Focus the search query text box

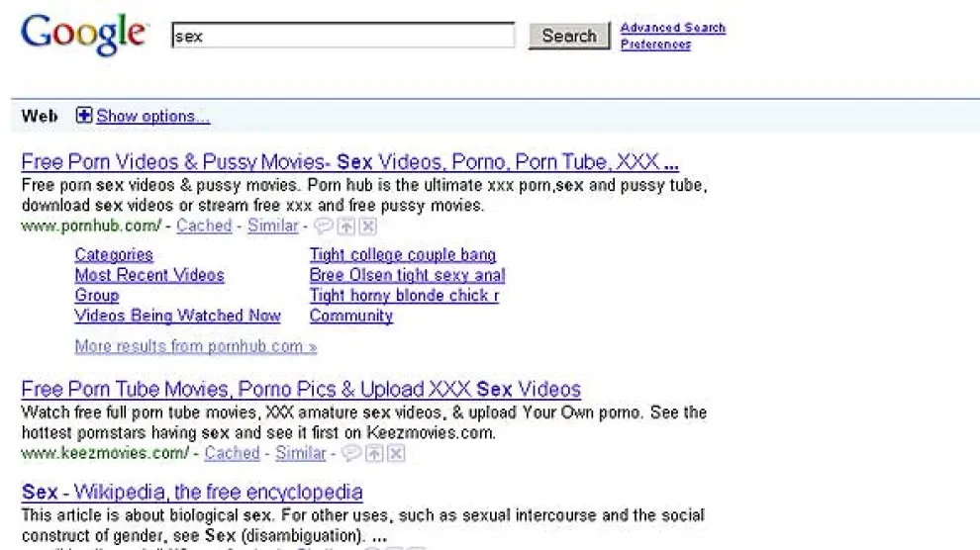click(x=343, y=36)
